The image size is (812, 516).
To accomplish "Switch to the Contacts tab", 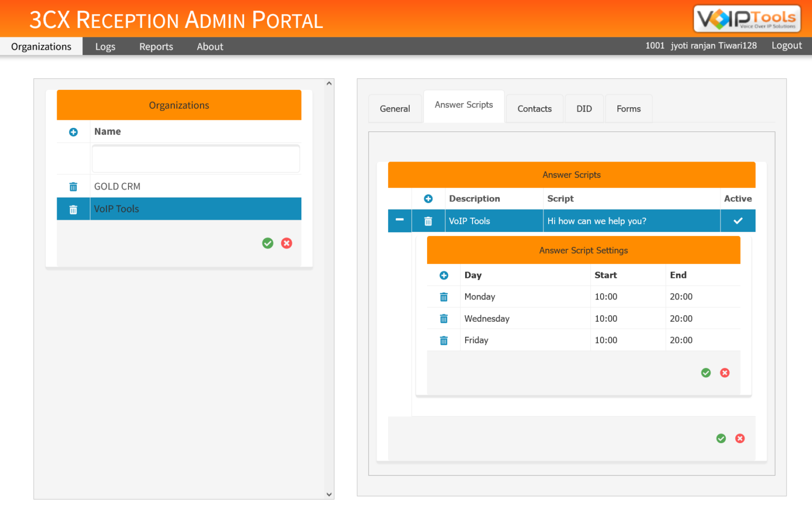I will pos(534,108).
